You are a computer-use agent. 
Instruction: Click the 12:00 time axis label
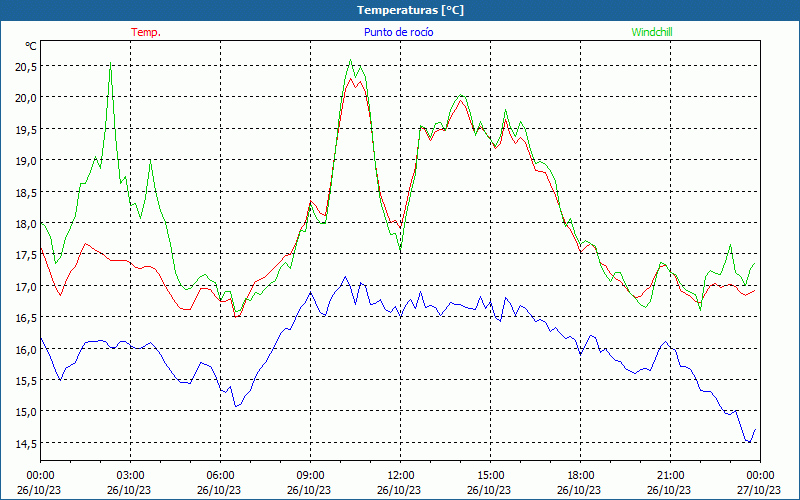(x=401, y=476)
